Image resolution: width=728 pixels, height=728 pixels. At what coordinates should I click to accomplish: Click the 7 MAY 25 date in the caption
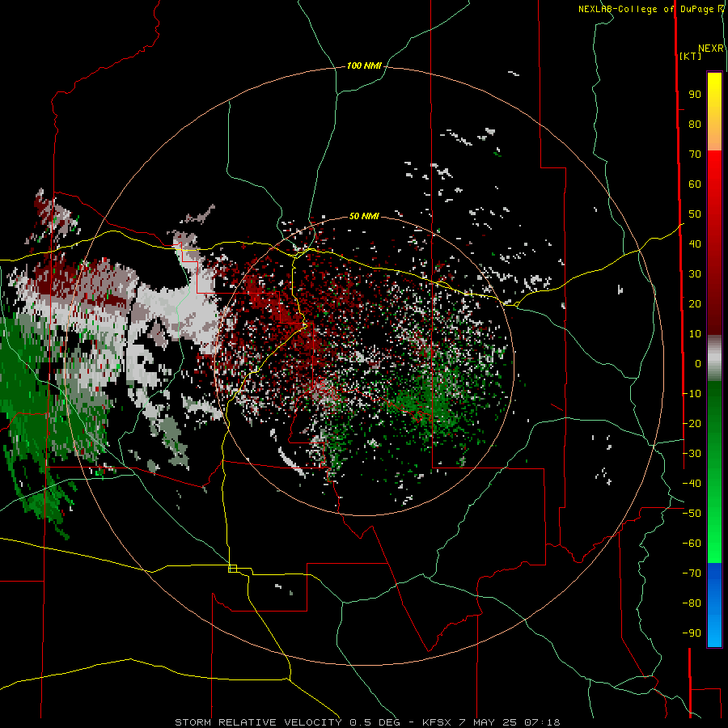coord(488,722)
